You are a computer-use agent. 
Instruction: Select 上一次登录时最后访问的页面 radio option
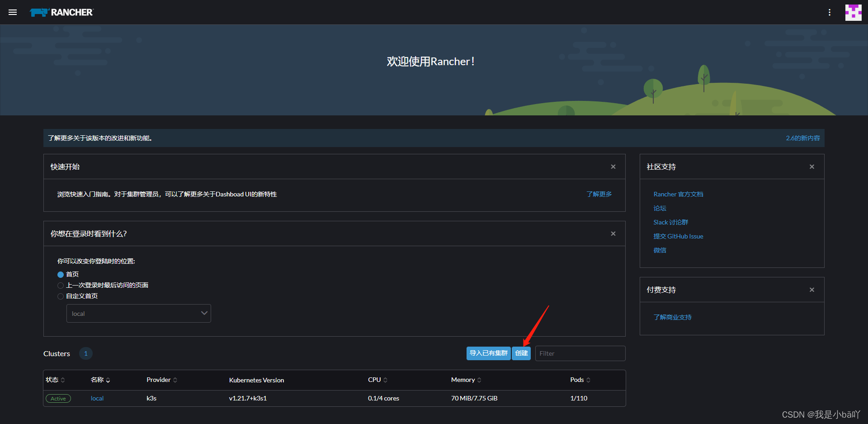61,286
